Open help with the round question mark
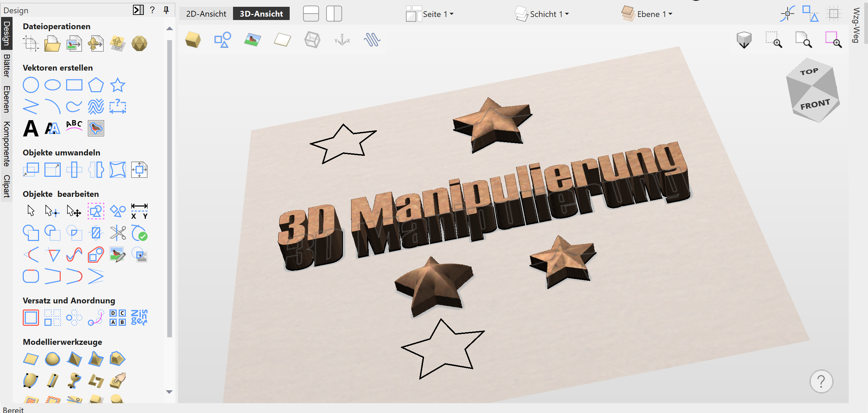Image resolution: width=868 pixels, height=413 pixels. click(x=821, y=381)
